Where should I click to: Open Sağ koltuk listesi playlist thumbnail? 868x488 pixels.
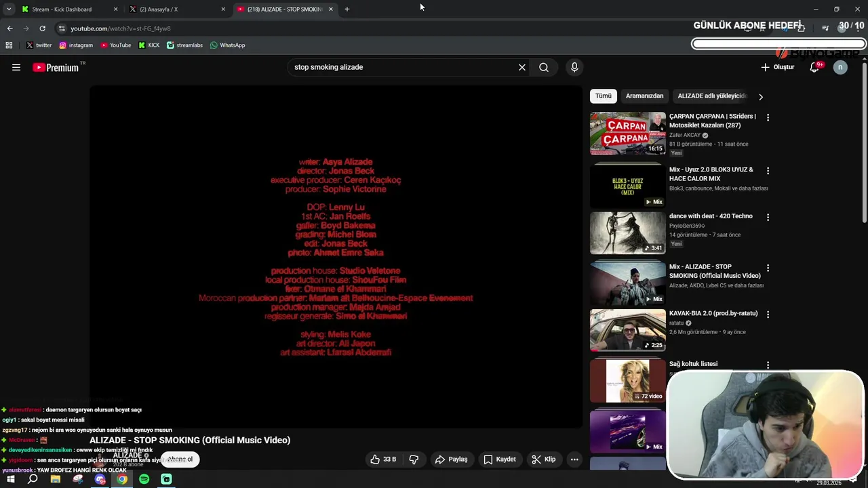tap(628, 381)
